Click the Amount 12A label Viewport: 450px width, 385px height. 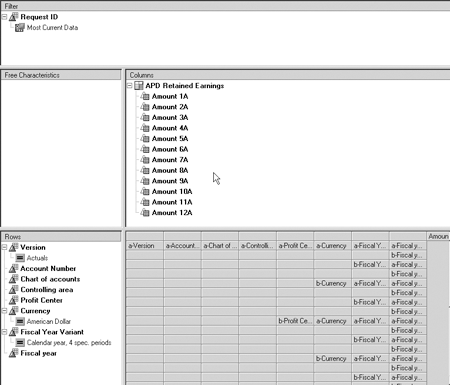172,213
